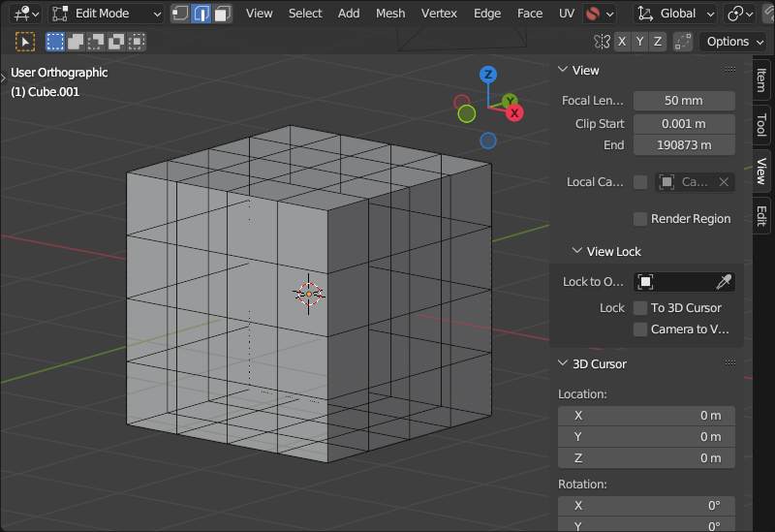Select the View sidebar tab
This screenshot has height=532, width=775.
point(761,172)
